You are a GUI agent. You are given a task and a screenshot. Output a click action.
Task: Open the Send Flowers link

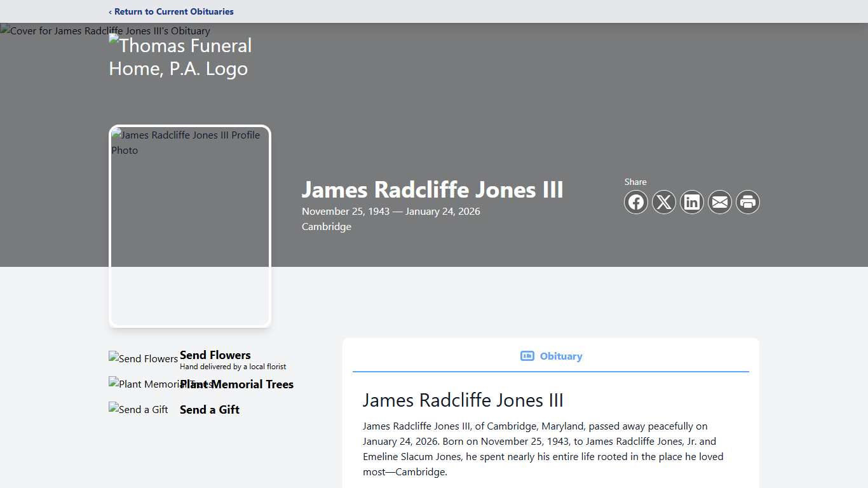pos(215,355)
